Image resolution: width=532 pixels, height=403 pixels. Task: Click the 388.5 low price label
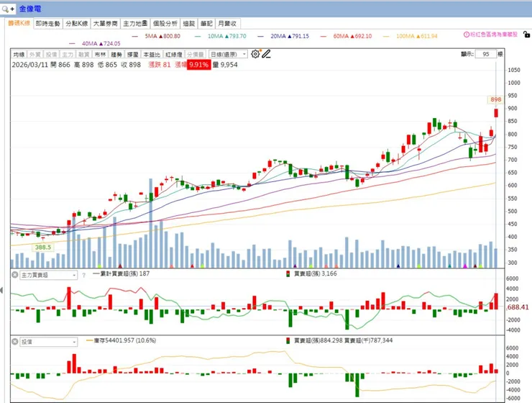click(42, 247)
